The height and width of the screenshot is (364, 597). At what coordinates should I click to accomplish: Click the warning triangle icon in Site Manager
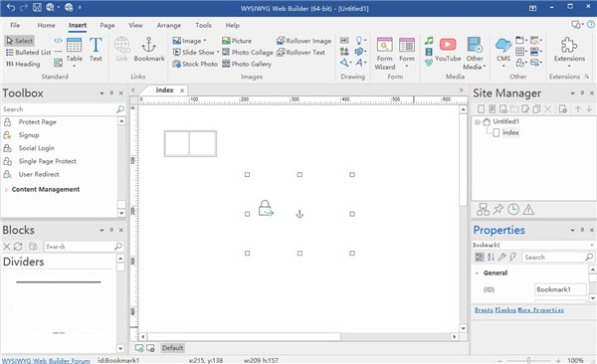[528, 210]
